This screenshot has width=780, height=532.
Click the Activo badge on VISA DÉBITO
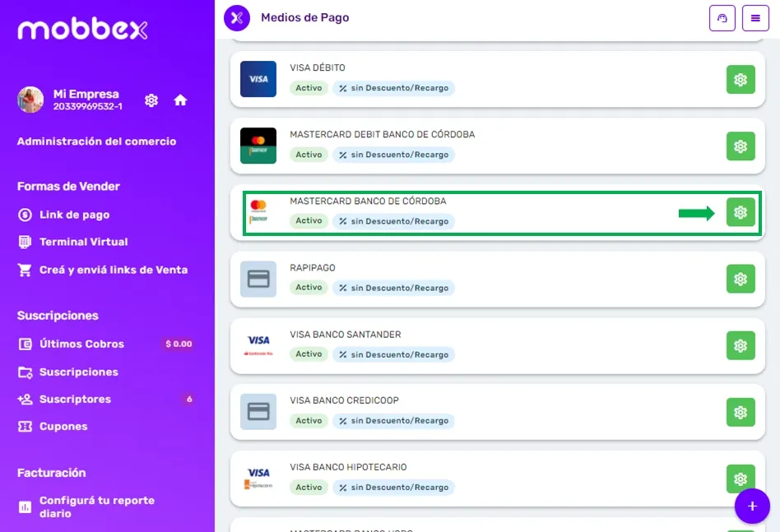309,88
